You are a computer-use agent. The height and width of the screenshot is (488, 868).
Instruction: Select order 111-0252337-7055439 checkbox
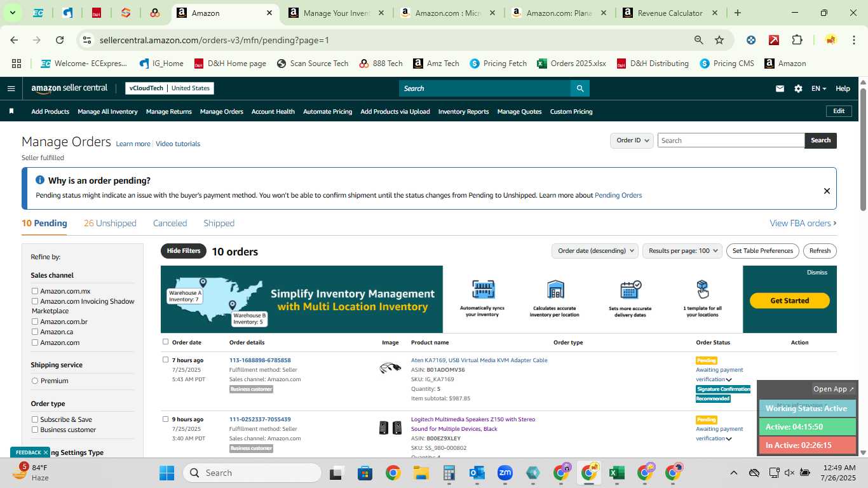pos(166,419)
